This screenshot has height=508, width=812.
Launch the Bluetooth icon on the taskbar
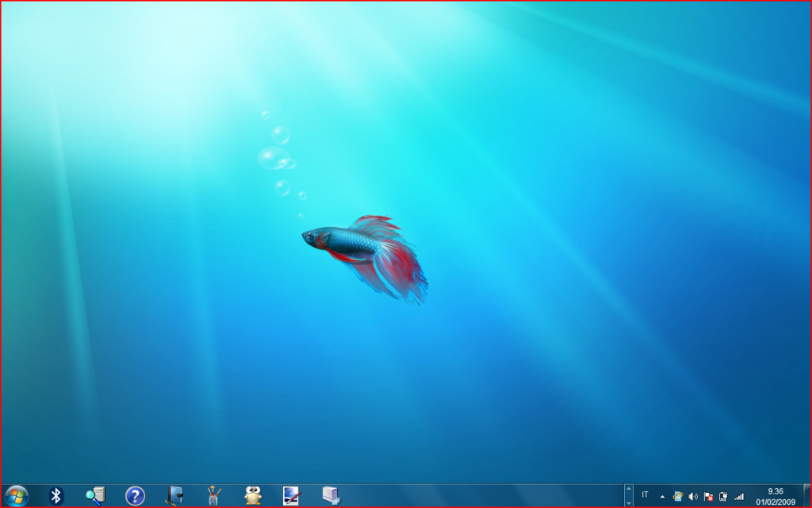pyautogui.click(x=56, y=496)
